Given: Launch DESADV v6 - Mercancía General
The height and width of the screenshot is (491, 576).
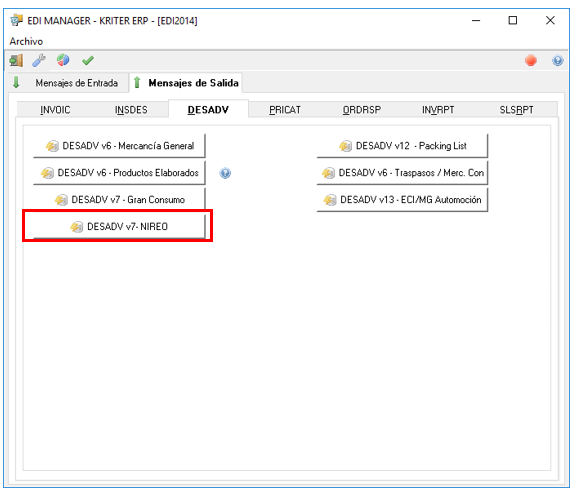Looking at the screenshot, I should click(x=119, y=146).
